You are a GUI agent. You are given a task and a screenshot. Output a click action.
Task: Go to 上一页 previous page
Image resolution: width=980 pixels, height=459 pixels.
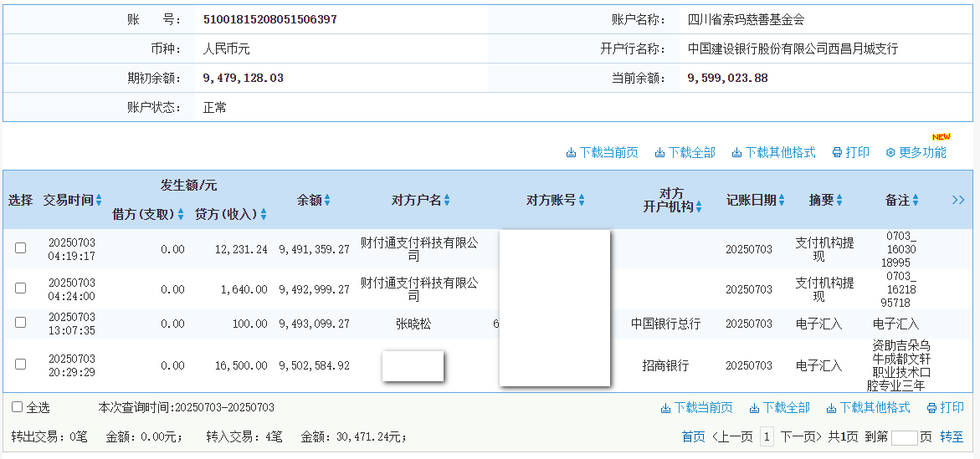[x=732, y=437]
